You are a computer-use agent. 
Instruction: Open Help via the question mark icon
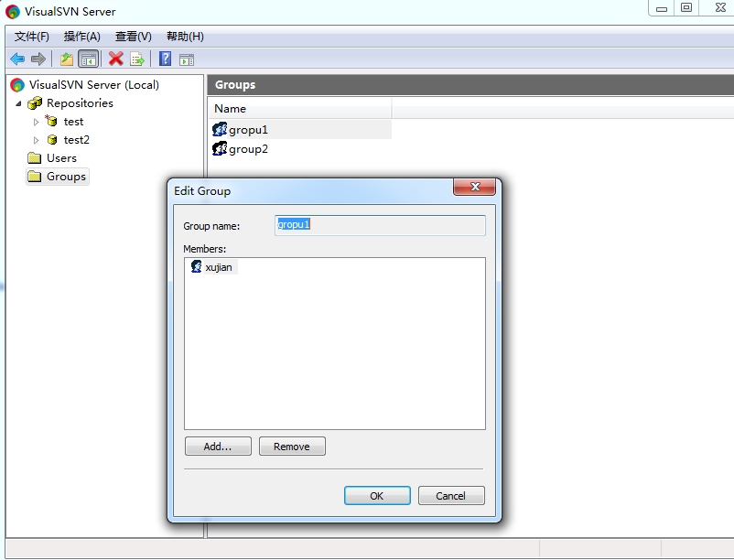[165, 59]
